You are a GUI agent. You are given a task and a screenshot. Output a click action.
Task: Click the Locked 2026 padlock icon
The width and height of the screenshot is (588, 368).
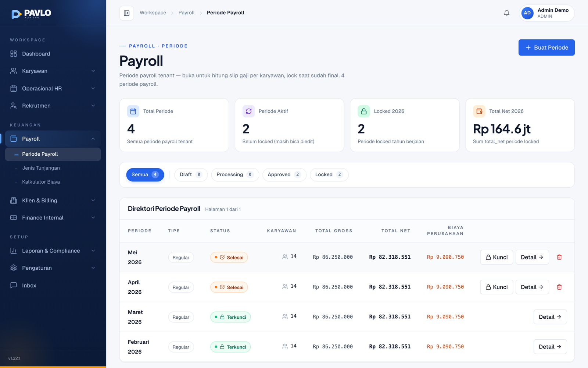point(364,111)
